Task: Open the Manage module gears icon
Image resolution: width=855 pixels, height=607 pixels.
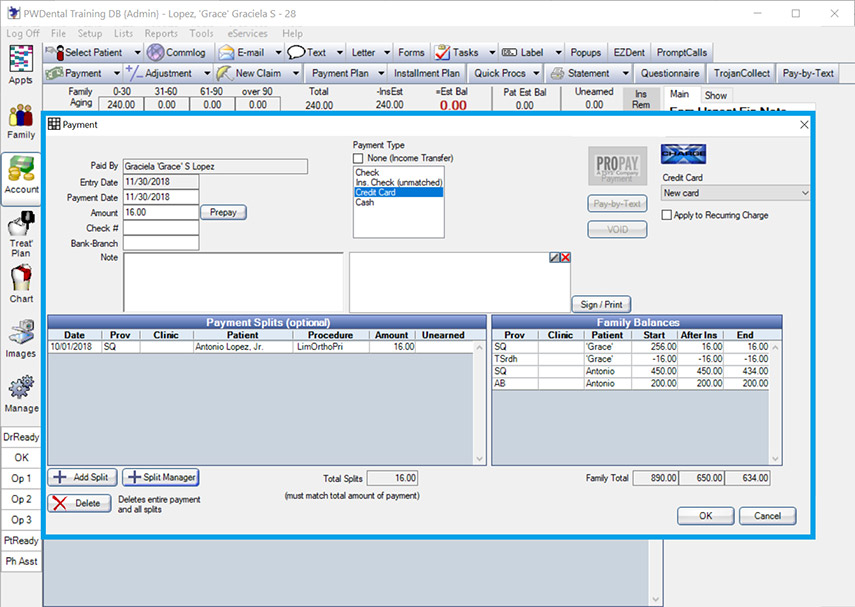Action: click(x=21, y=387)
